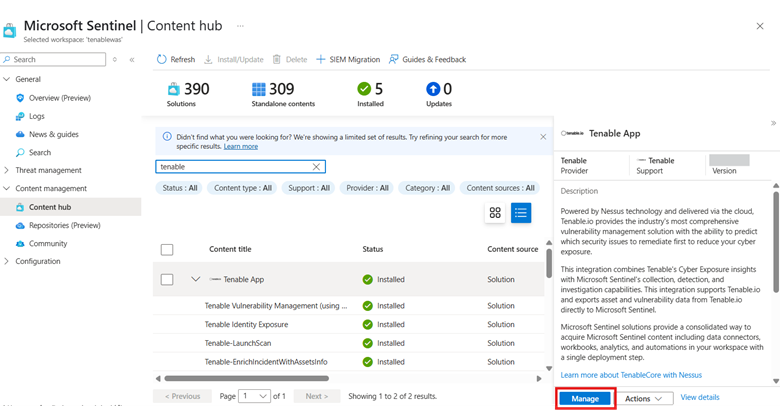
Task: Open Repositories (Preview)
Action: pyautogui.click(x=65, y=225)
